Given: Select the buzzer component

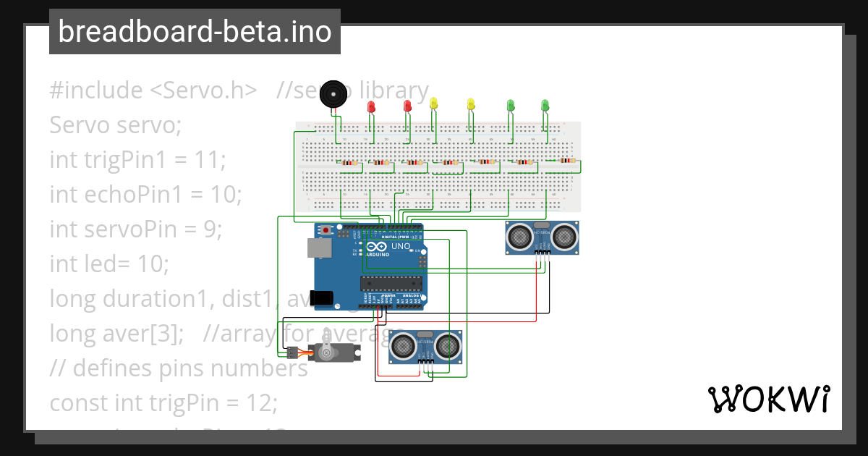Looking at the screenshot, I should [x=334, y=94].
